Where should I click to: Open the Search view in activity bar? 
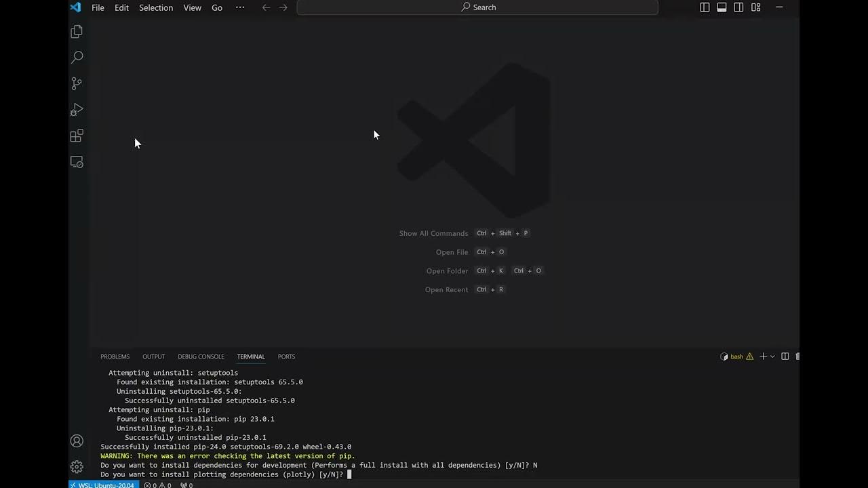pos(77,58)
